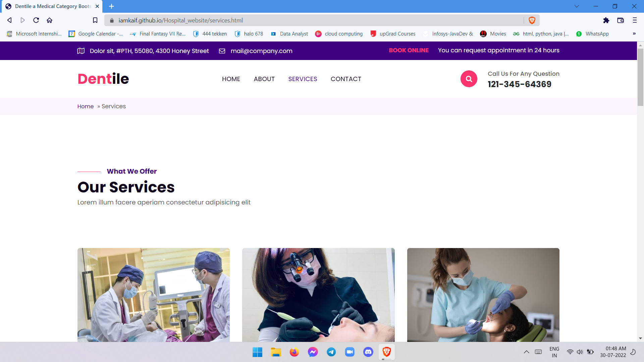Reload the current page

click(36, 20)
